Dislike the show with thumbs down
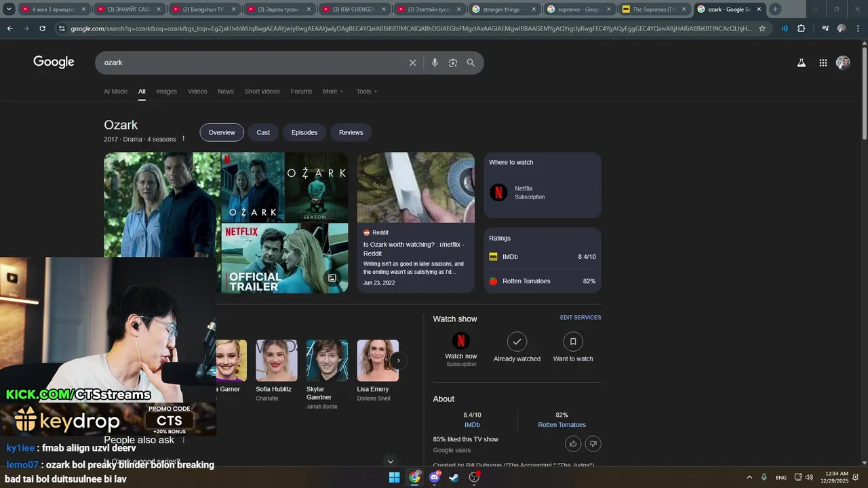The height and width of the screenshot is (488, 868). [x=593, y=443]
